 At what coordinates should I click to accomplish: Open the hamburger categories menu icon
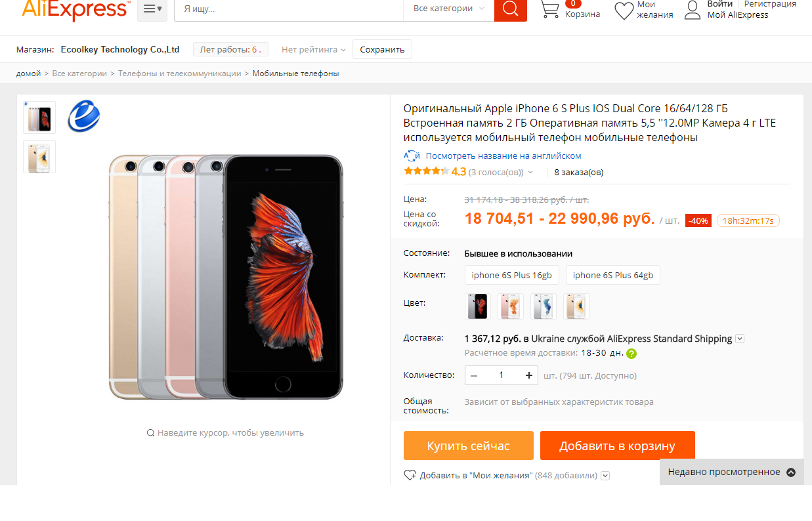(x=152, y=9)
